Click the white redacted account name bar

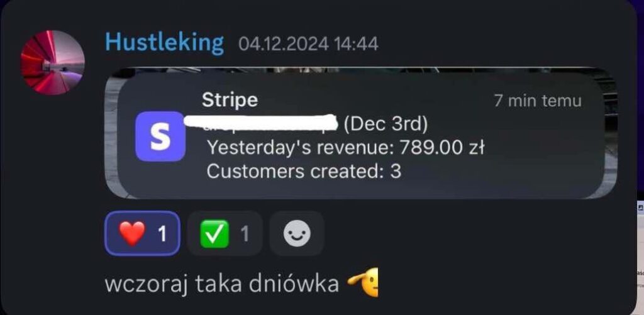[x=261, y=124]
